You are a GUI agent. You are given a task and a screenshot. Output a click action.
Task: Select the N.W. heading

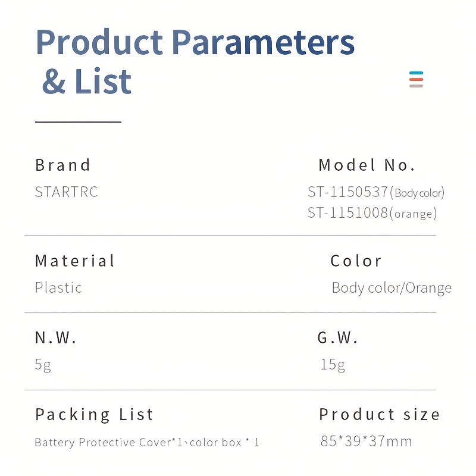55,337
